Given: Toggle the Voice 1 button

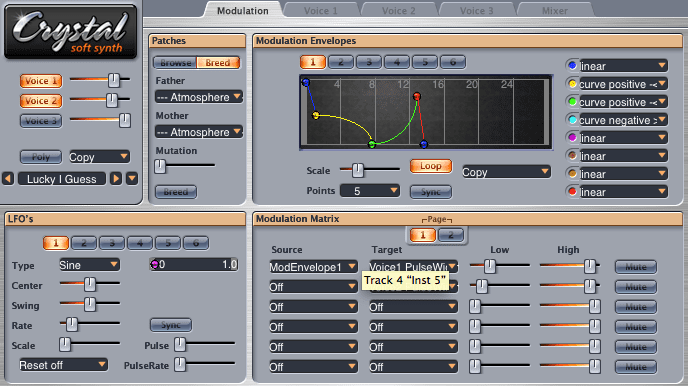Looking at the screenshot, I should pos(41,81).
